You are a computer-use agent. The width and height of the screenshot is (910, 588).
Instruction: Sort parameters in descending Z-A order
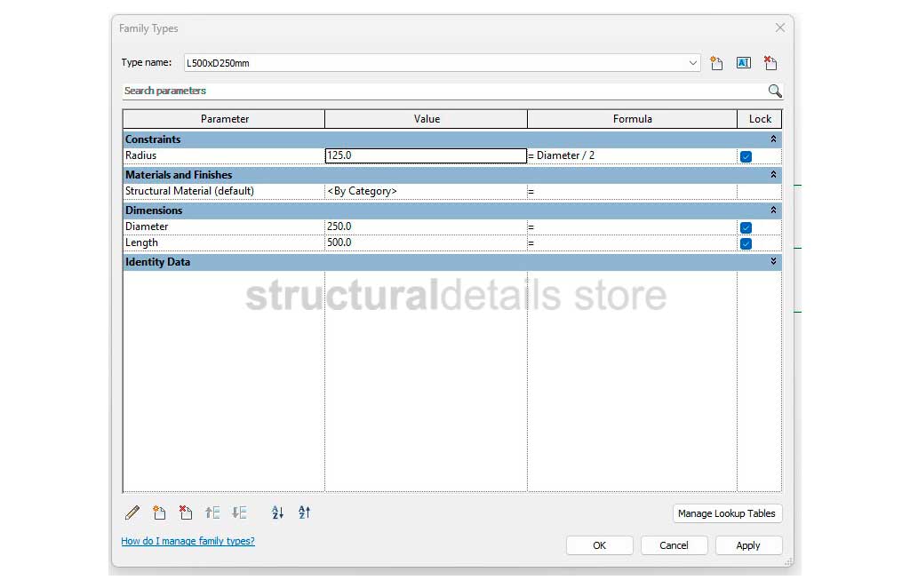pos(304,513)
